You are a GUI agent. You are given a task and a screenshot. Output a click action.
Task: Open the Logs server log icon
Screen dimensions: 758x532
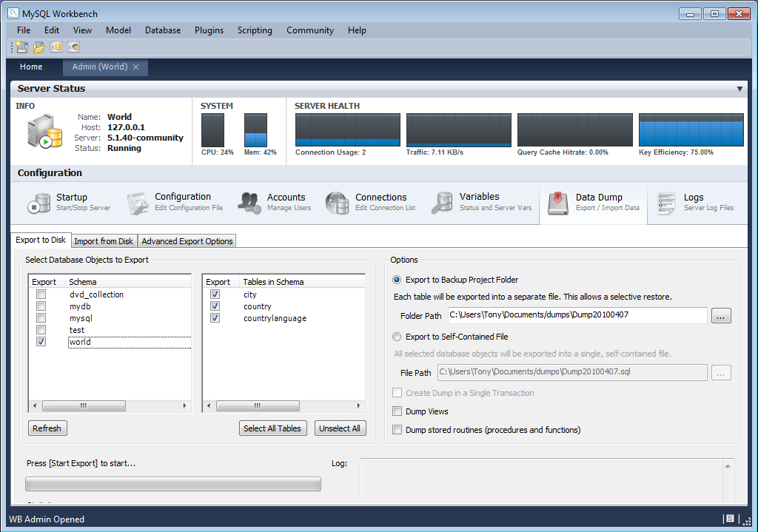(x=666, y=201)
